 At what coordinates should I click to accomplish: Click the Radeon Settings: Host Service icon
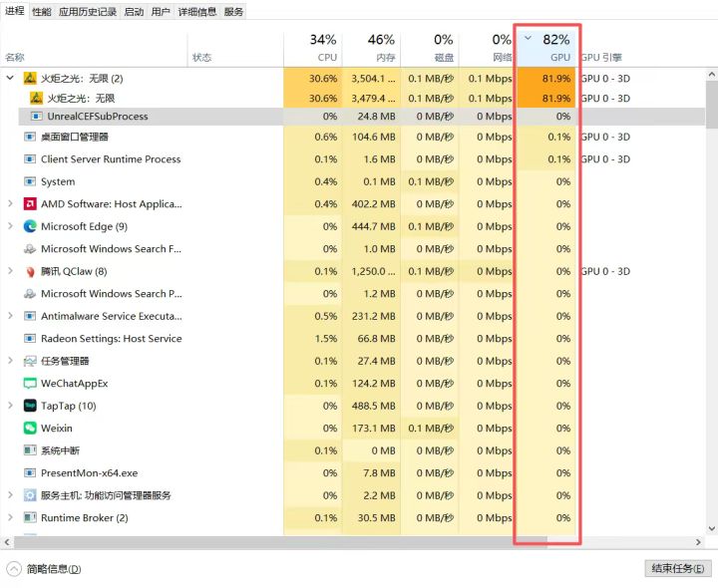pyautogui.click(x=30, y=338)
